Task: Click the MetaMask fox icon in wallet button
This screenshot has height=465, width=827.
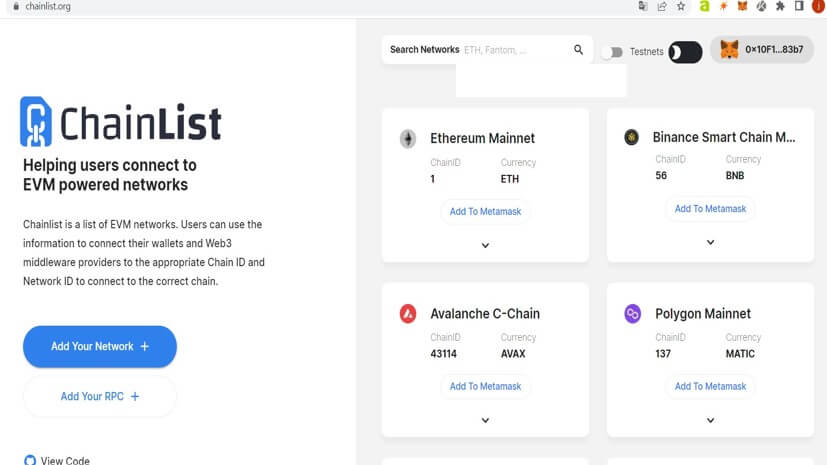Action: coord(729,50)
